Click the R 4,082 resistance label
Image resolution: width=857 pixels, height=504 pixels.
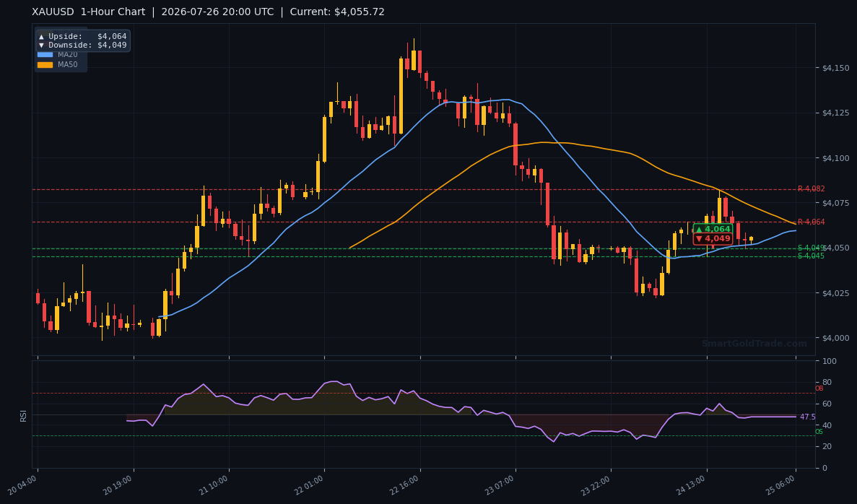tap(811, 188)
